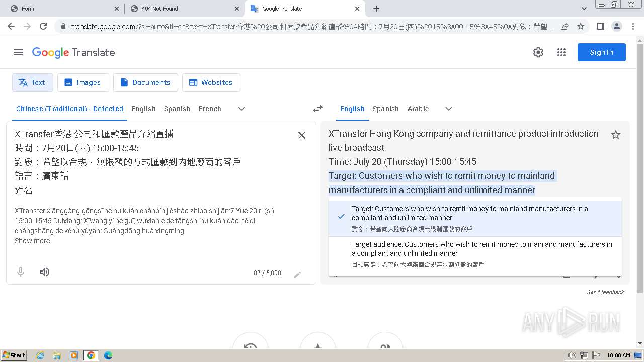Click the highlighted Target translation sentence
This screenshot has width=644, height=362.
[x=442, y=183]
